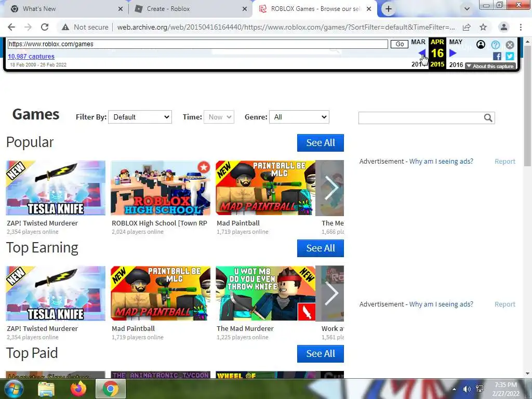This screenshot has height=399, width=532.
Task: Click the Wayback Go button
Action: pyautogui.click(x=400, y=44)
